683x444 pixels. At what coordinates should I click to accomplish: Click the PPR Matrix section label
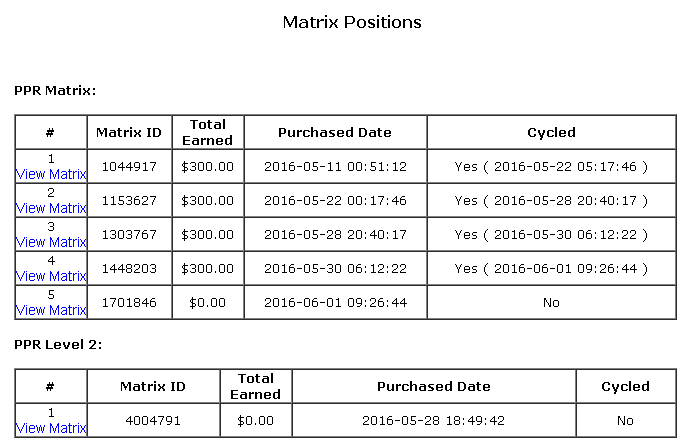click(55, 91)
